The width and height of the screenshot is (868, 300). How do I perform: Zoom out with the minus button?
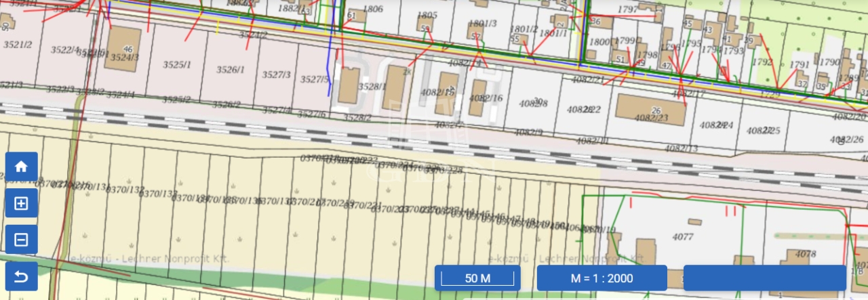click(x=21, y=239)
